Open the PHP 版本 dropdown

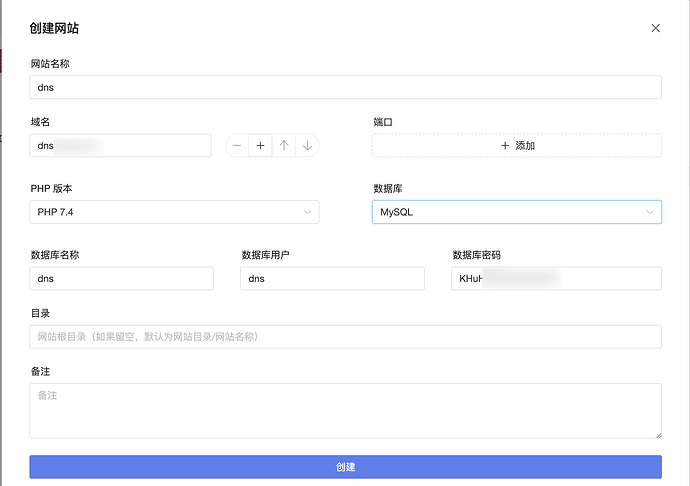(x=174, y=212)
